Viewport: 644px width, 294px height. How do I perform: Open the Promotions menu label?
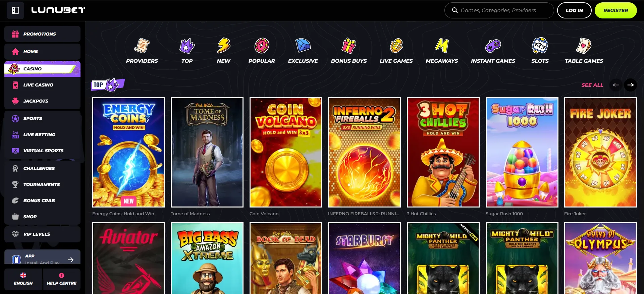(40, 34)
